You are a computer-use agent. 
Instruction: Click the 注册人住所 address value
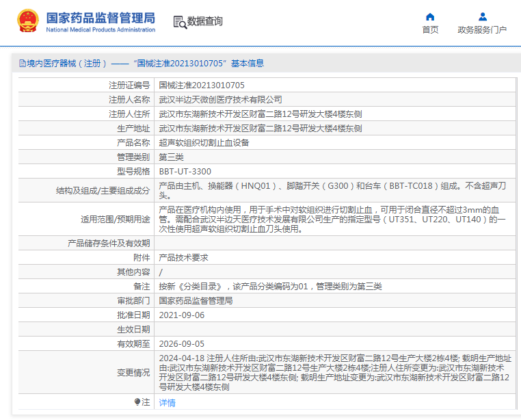(x=260, y=114)
